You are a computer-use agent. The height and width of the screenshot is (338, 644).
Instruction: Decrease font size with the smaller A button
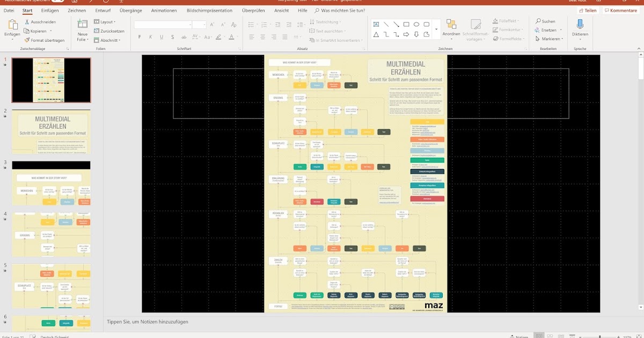(x=223, y=25)
